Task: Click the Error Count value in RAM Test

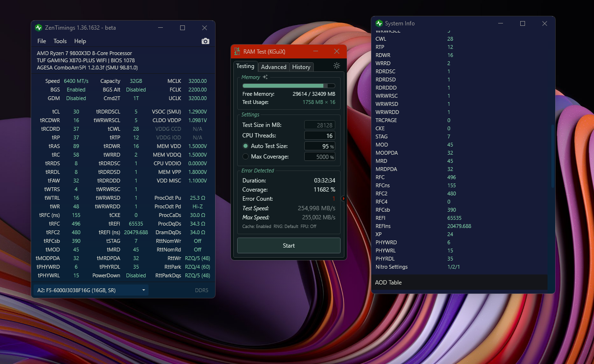Action: point(333,199)
